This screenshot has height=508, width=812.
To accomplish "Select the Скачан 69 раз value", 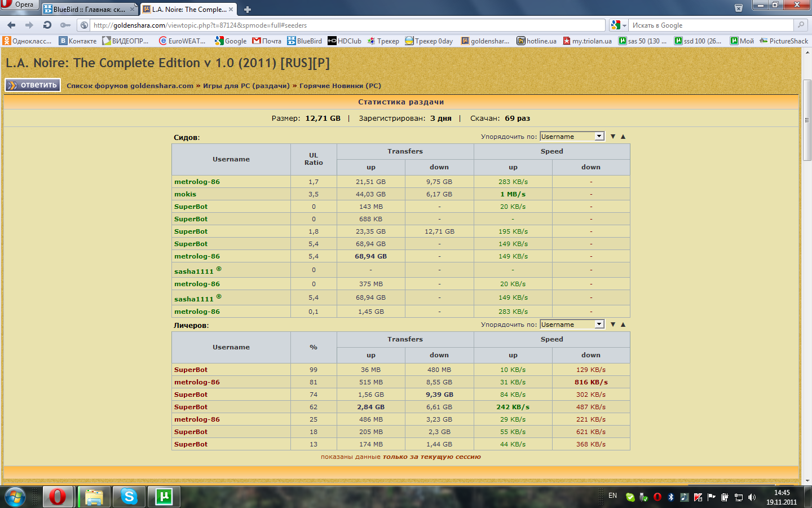I will 518,119.
